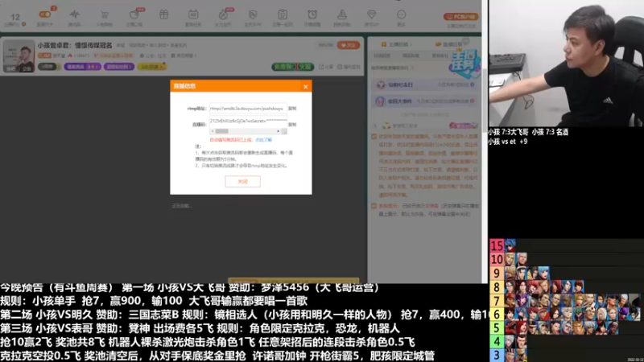Click the rtmp地址 address input field
The image size is (644, 362).
click(248, 109)
